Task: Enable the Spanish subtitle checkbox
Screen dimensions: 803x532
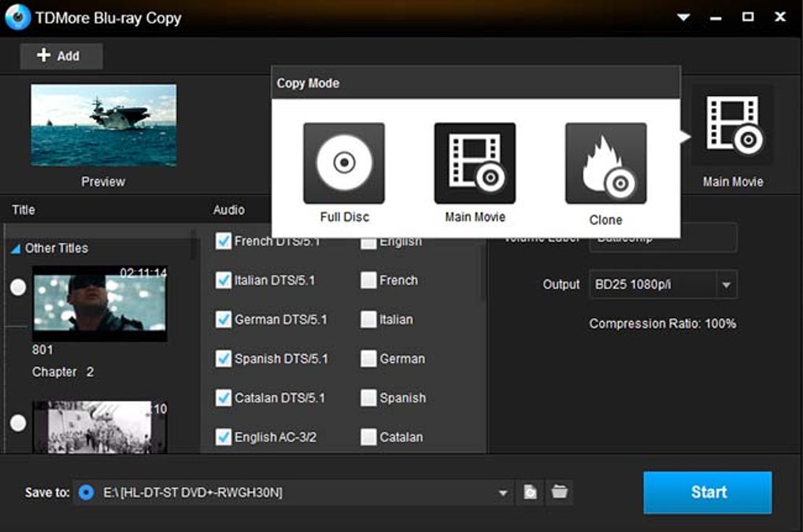Action: [368, 398]
